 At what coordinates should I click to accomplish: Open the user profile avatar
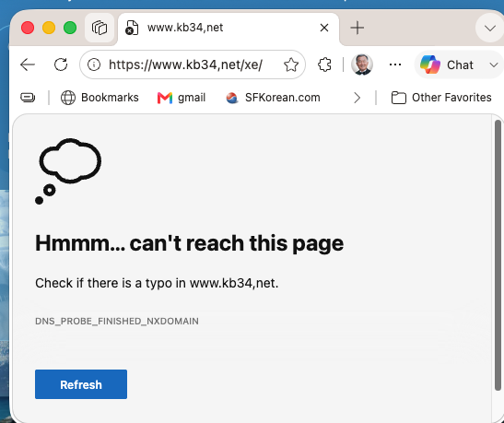click(362, 65)
